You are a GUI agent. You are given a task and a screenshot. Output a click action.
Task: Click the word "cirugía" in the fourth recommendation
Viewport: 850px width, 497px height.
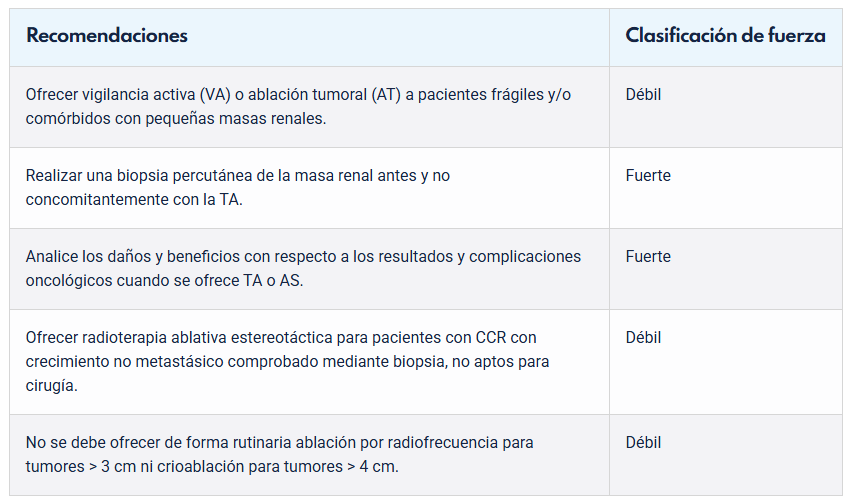click(x=53, y=385)
